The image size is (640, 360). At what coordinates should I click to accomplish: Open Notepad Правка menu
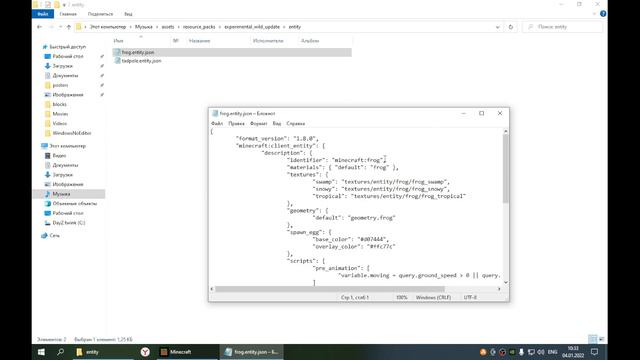pyautogui.click(x=236, y=123)
